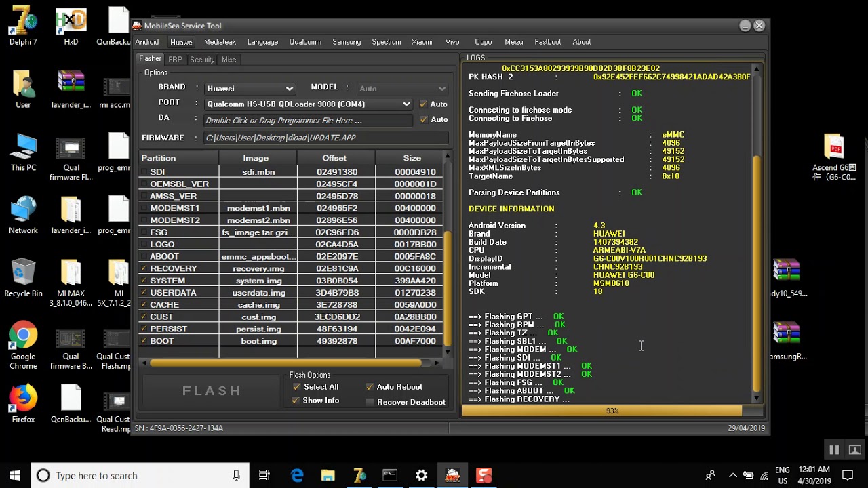Enable Recover Deadboot checkbox

tap(370, 402)
